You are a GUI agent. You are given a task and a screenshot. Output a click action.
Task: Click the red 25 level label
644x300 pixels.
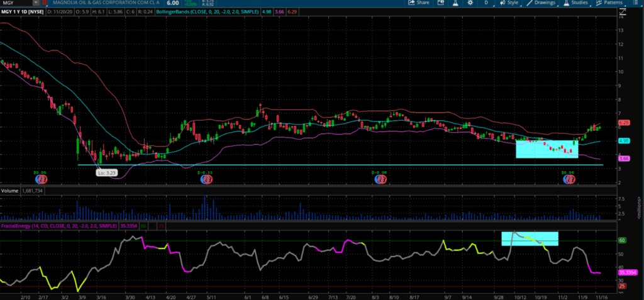point(622,286)
